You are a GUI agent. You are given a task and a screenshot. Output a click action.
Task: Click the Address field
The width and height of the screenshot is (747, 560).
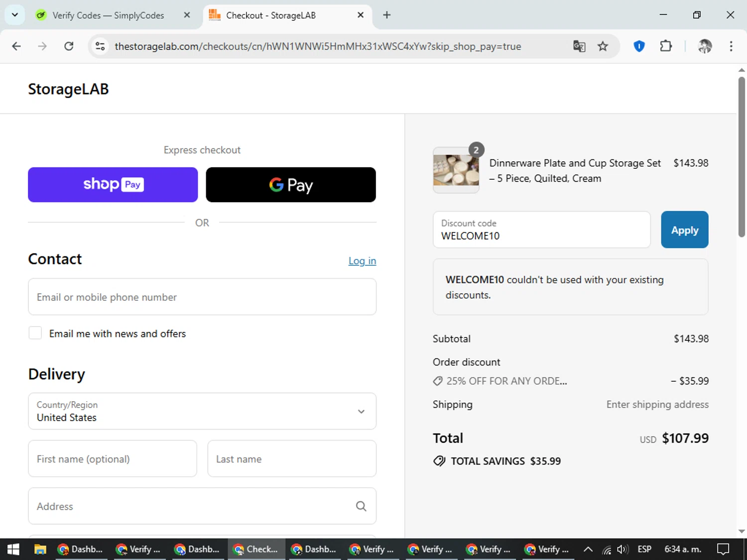pyautogui.click(x=202, y=506)
